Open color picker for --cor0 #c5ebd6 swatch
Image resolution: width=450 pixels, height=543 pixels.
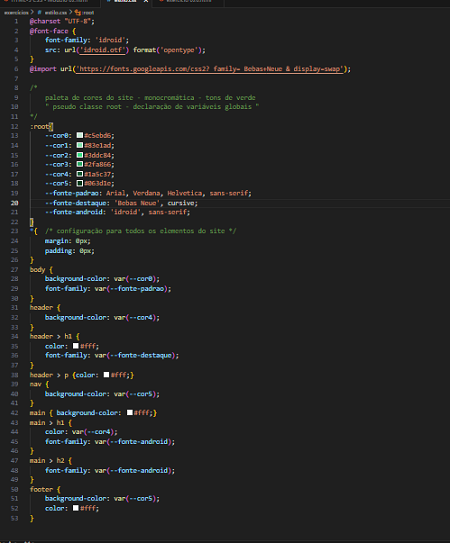(80, 135)
